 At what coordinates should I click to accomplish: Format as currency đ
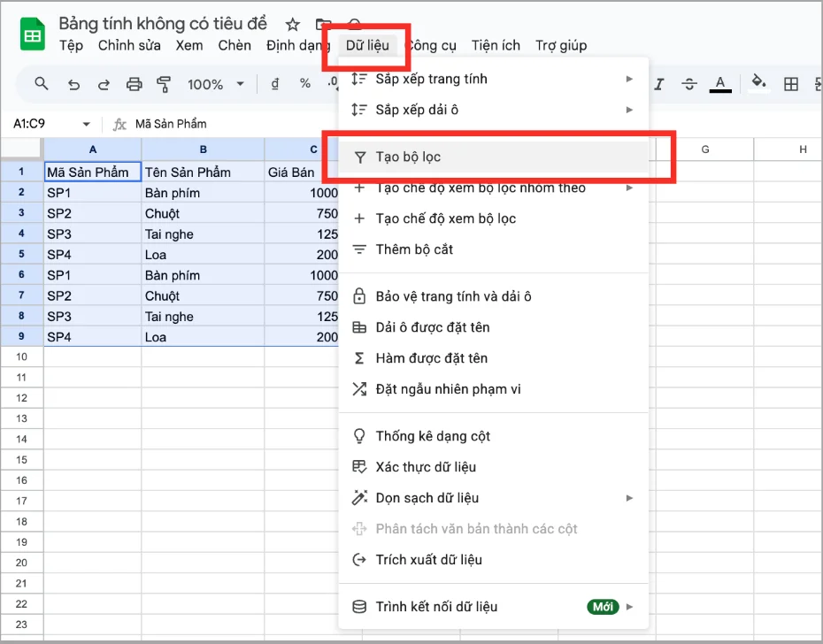(x=275, y=84)
